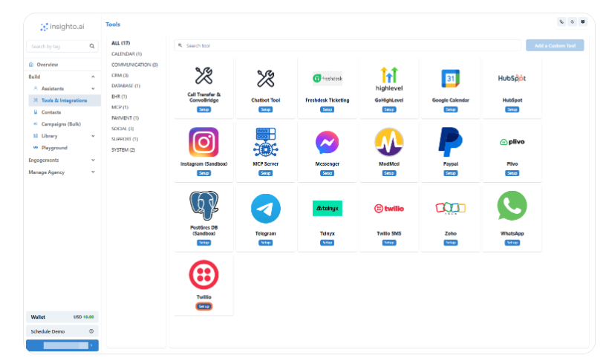Click the phone icon in top-right toolbar
This screenshot has width=609, height=364.
561,22
